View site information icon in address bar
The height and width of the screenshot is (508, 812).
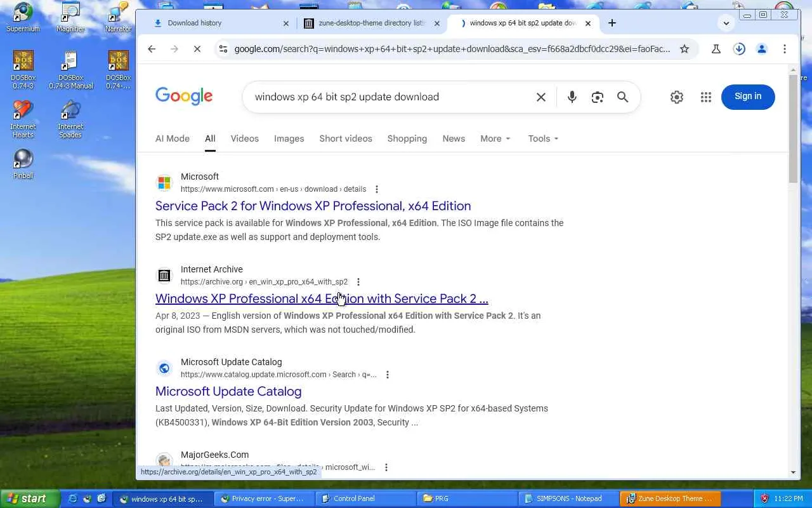tap(222, 49)
